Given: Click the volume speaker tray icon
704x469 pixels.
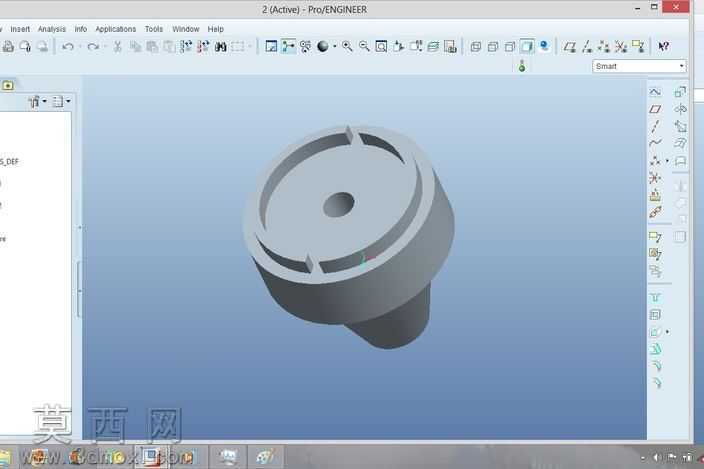Looking at the screenshot, I should (656, 457).
